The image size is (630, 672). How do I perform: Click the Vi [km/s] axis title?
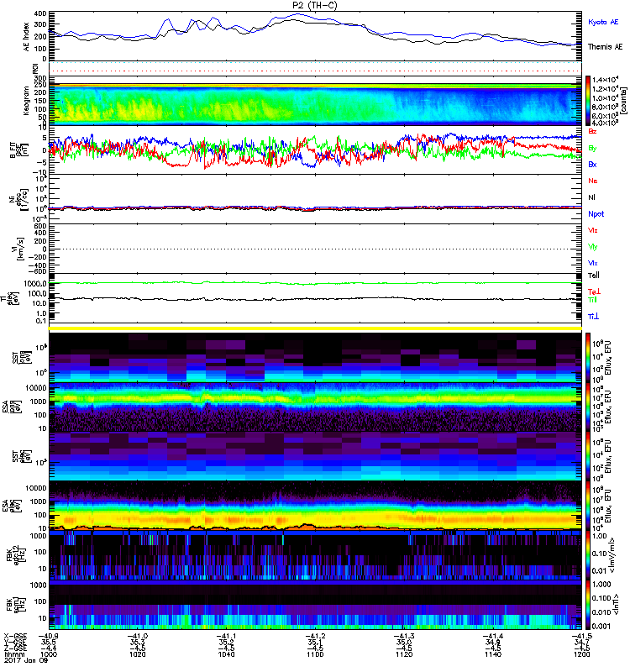click(20, 249)
